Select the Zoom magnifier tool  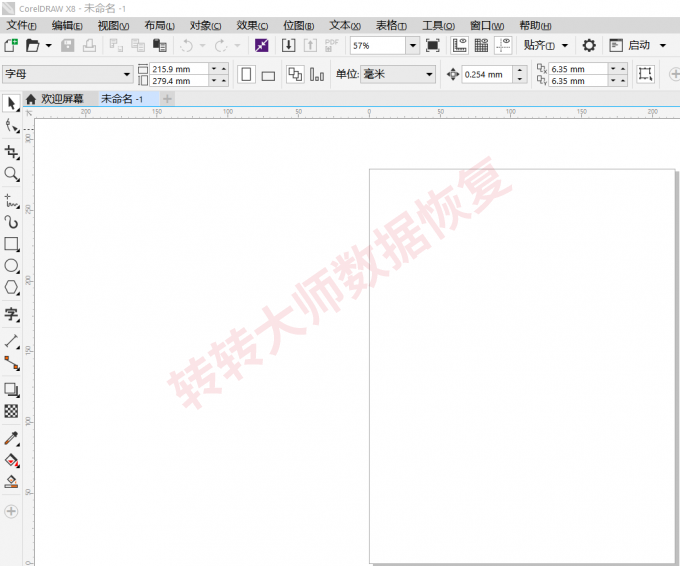point(11,174)
